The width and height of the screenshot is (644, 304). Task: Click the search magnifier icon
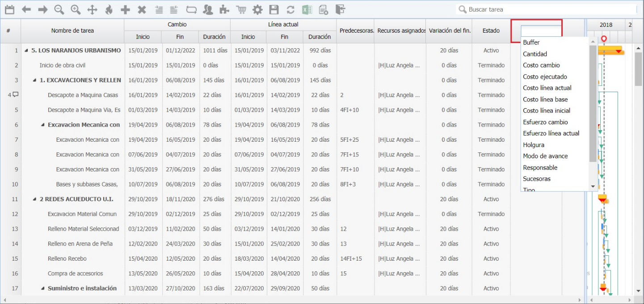pyautogui.click(x=463, y=9)
